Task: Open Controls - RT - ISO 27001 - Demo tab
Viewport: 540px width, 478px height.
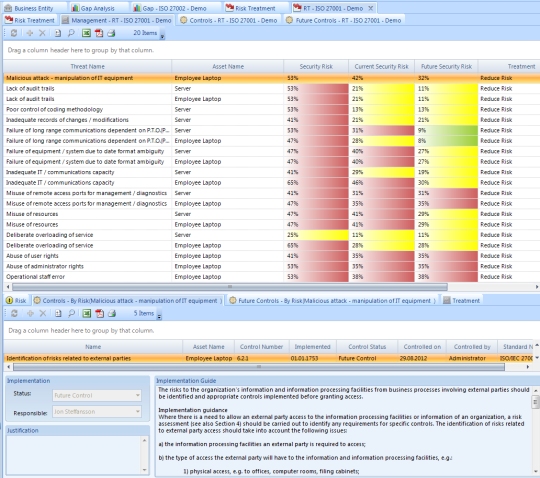Action: 229,20
